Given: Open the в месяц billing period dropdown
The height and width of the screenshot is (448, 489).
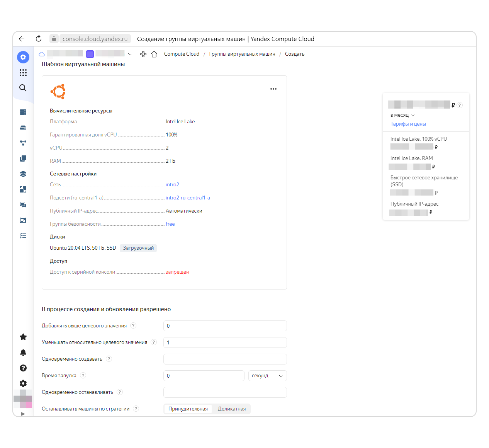Looking at the screenshot, I should tap(402, 115).
